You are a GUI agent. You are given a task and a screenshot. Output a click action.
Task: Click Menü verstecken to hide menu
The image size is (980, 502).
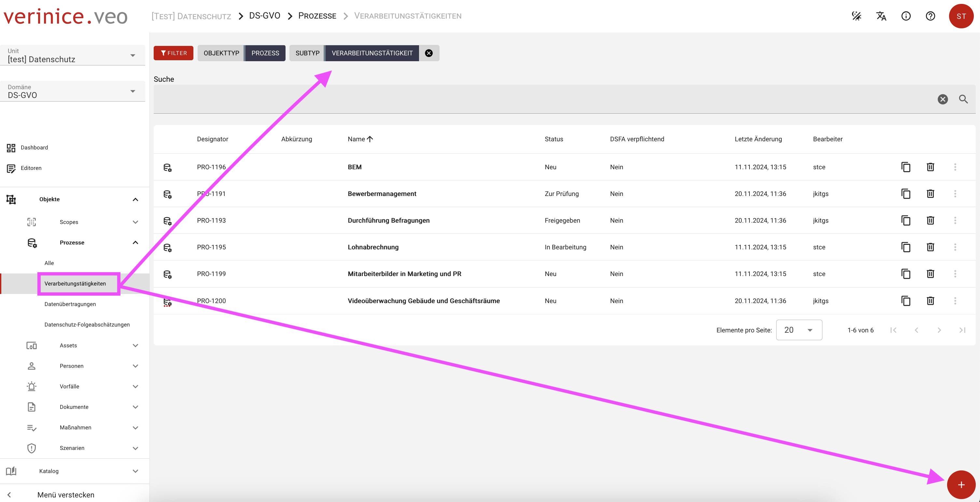coord(65,495)
